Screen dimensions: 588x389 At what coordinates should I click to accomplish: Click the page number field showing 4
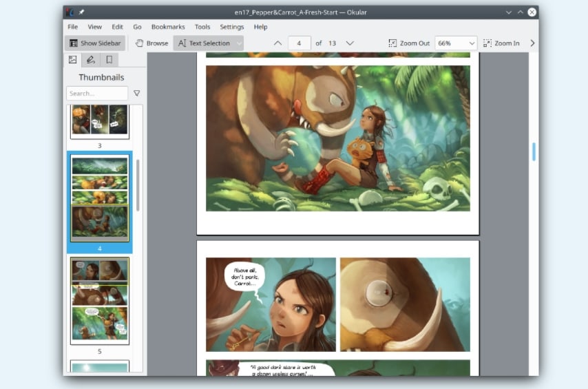[300, 43]
